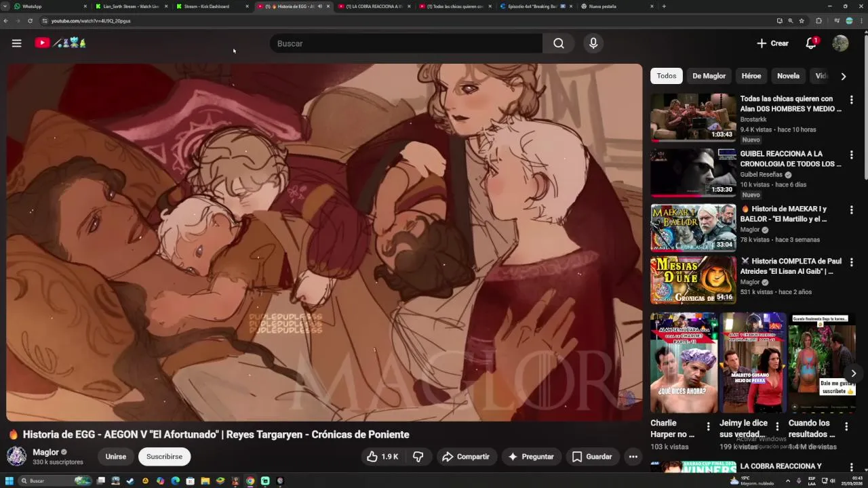868x488 pixels.
Task: Open Chrome from the taskbar
Action: click(x=250, y=481)
